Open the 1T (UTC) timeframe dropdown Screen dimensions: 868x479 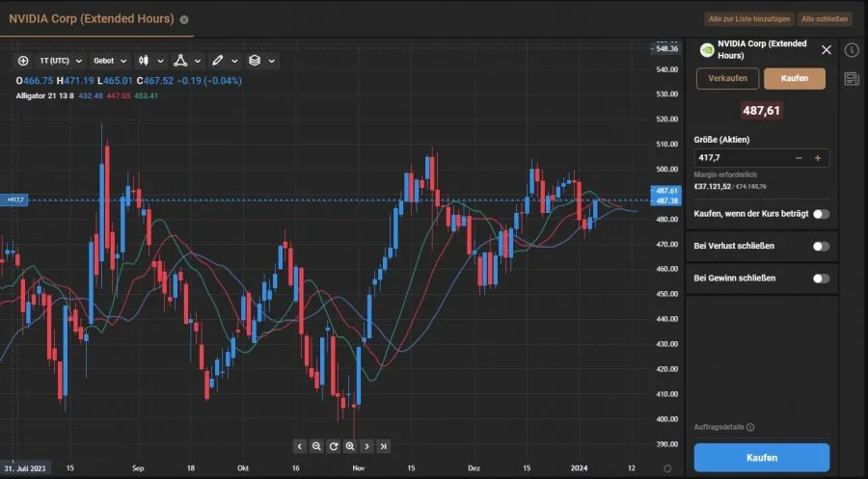[60, 61]
